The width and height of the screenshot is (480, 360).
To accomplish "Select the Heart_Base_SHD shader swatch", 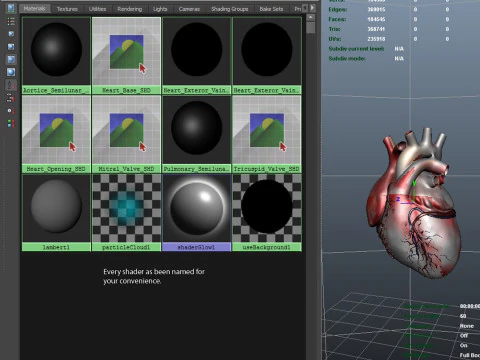I will [x=126, y=55].
